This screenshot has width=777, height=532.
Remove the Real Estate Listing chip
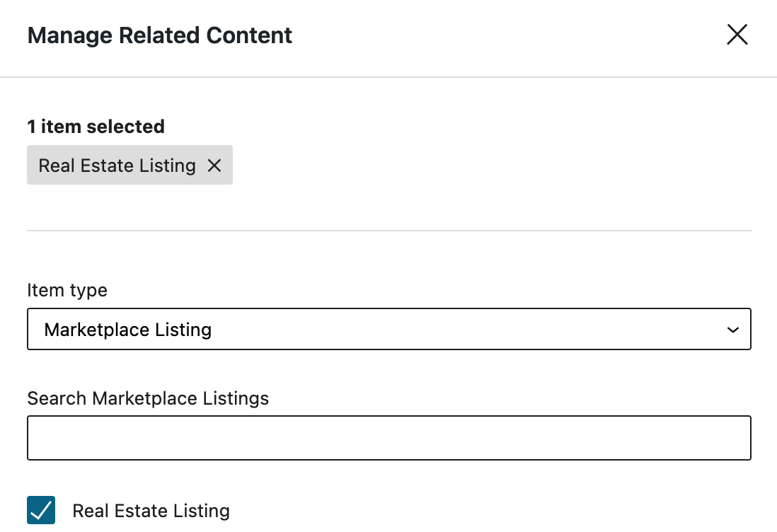click(x=214, y=166)
